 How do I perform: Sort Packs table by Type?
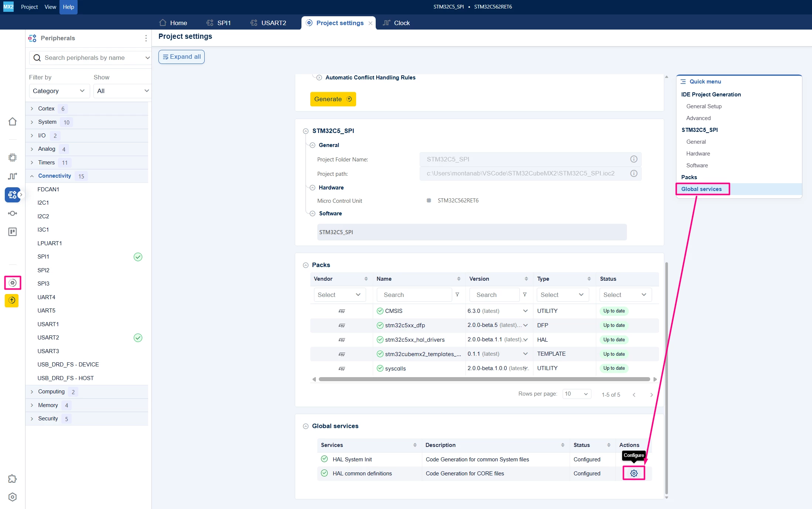pyautogui.click(x=589, y=279)
